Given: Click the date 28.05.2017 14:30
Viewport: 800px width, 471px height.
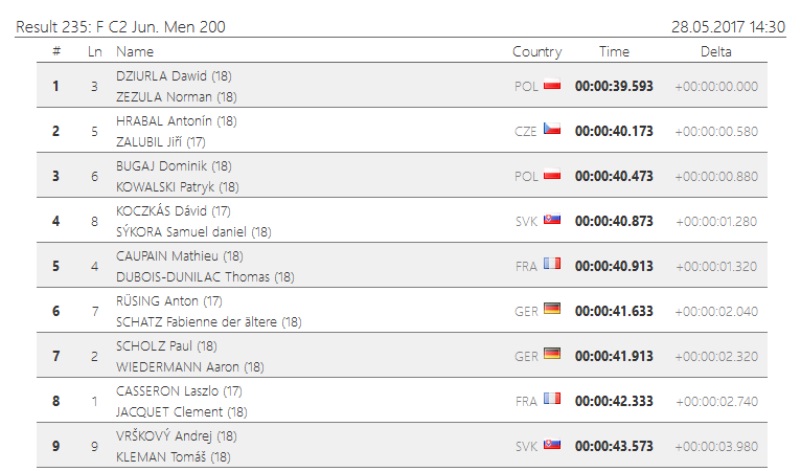Looking at the screenshot, I should 727,27.
